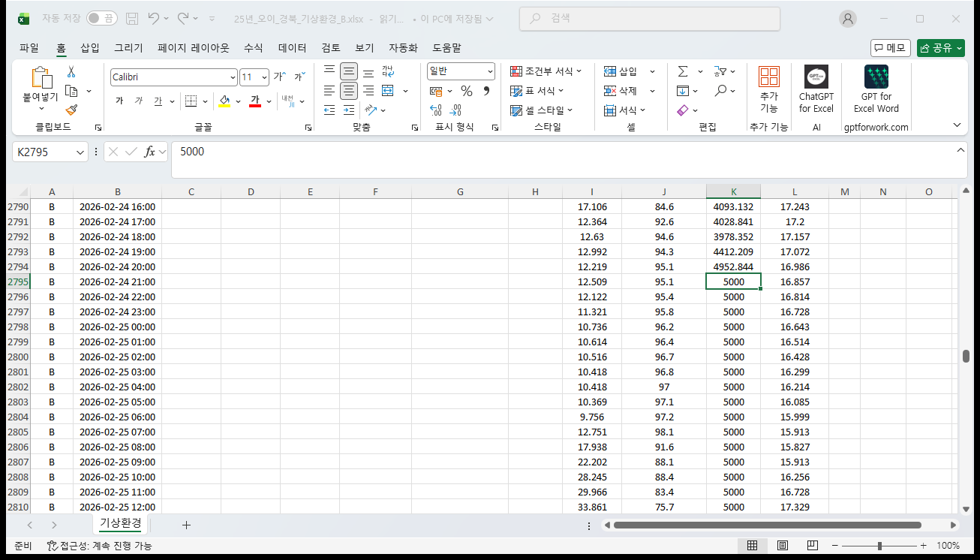Toggle the 자동 저장 autosave switch
Screen dimensions: 980x560
[x=101, y=18]
